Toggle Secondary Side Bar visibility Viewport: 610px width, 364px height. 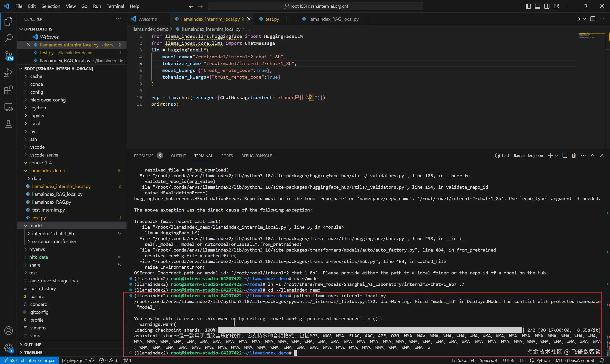(x=547, y=6)
